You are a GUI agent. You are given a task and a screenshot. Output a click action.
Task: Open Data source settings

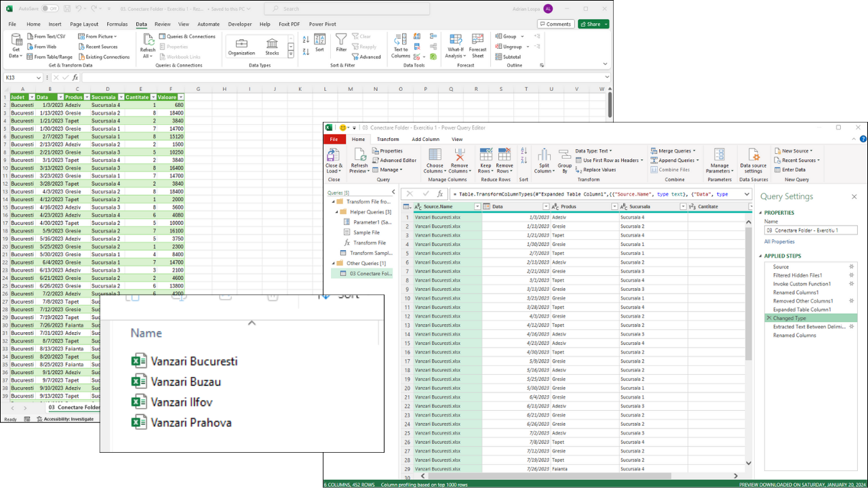753,162
